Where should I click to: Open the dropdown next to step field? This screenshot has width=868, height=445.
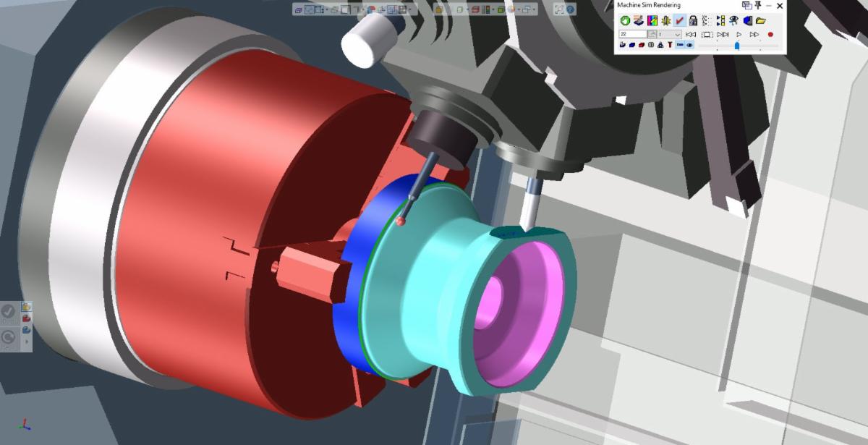tap(669, 34)
